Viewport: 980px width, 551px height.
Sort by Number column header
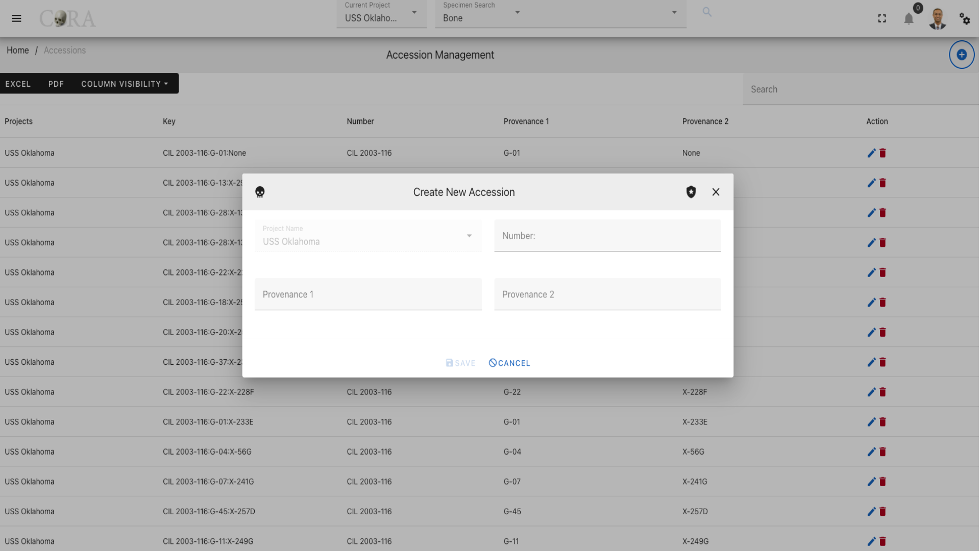tap(360, 121)
